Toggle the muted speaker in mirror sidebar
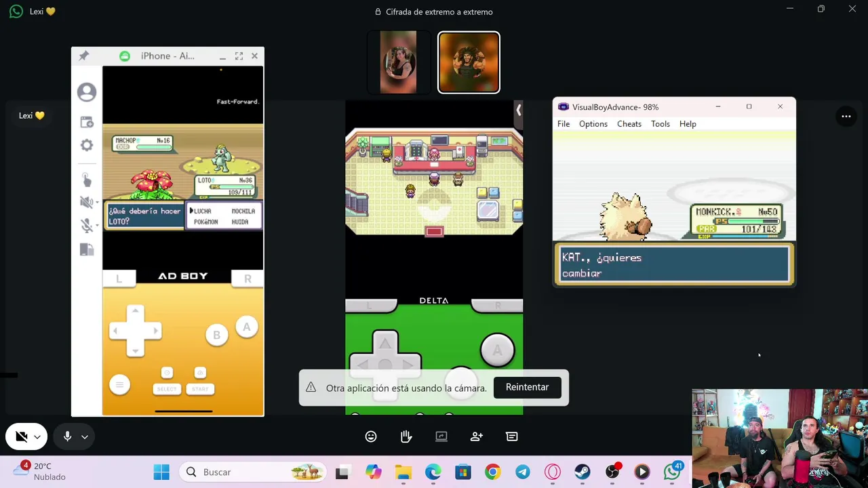This screenshot has width=868, height=488. point(85,202)
